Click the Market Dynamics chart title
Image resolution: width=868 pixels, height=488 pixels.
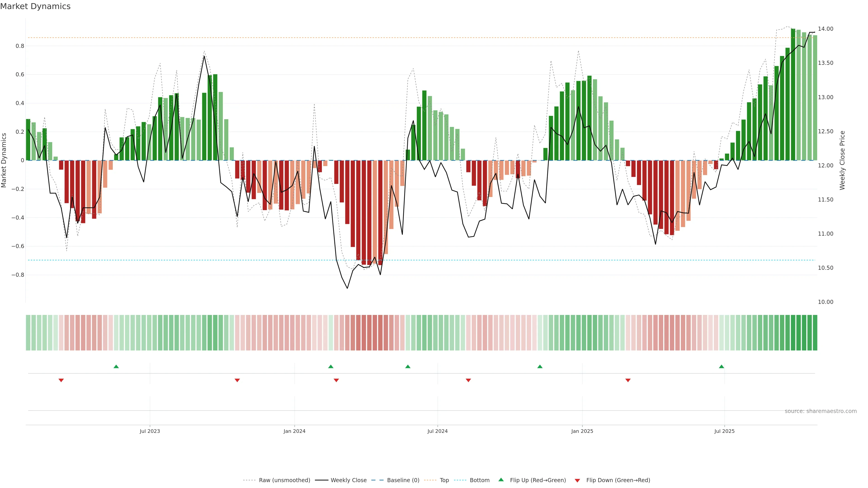coord(35,6)
